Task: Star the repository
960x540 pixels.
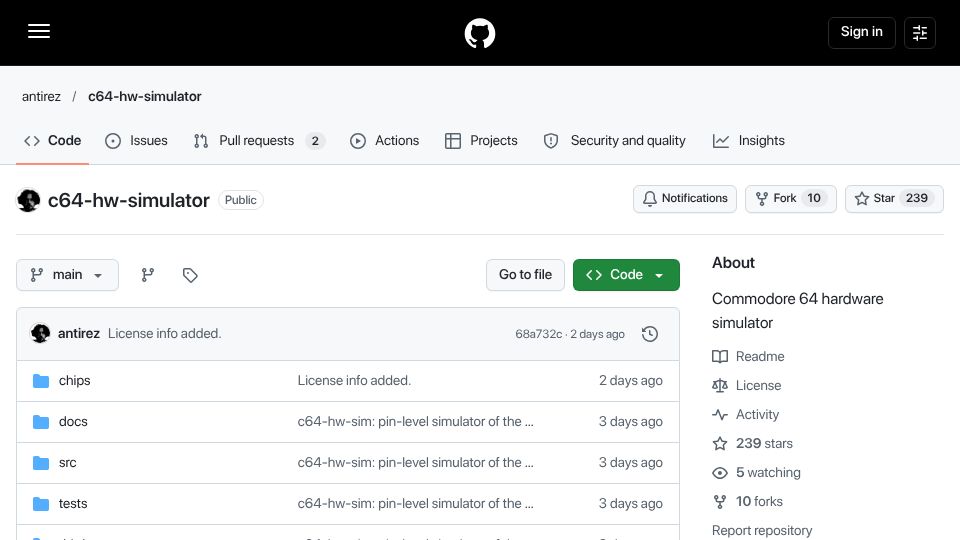Action: (x=894, y=199)
